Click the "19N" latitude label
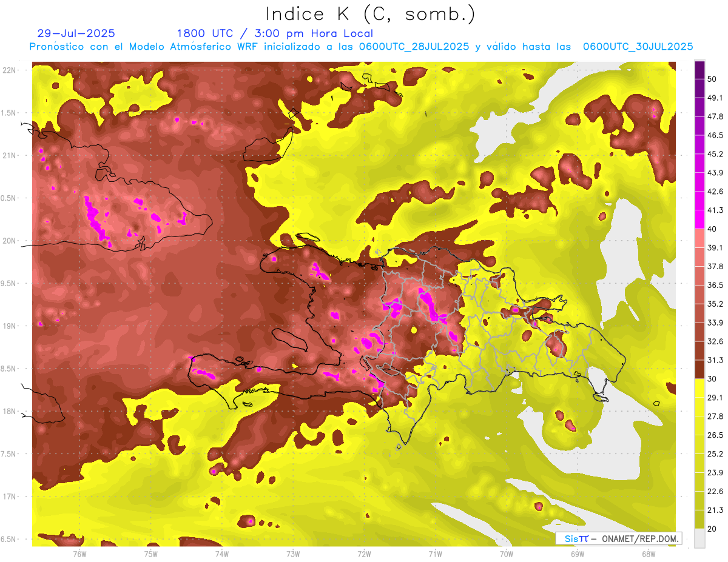This screenshot has width=728, height=562. (x=10, y=326)
